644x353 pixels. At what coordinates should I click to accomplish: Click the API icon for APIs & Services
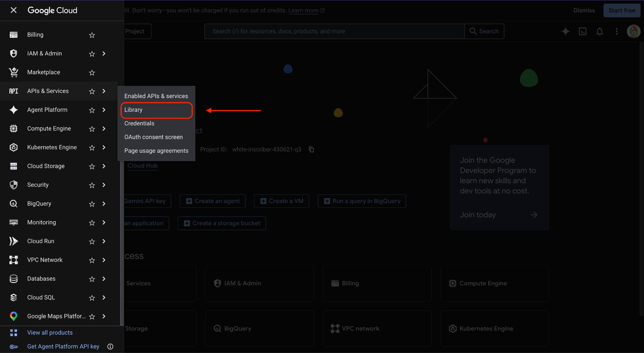tap(14, 91)
